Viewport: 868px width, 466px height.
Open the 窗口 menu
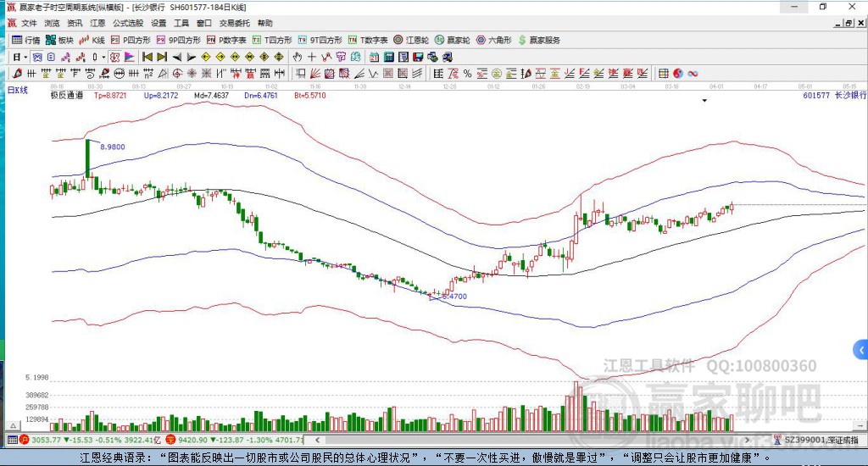[x=204, y=23]
